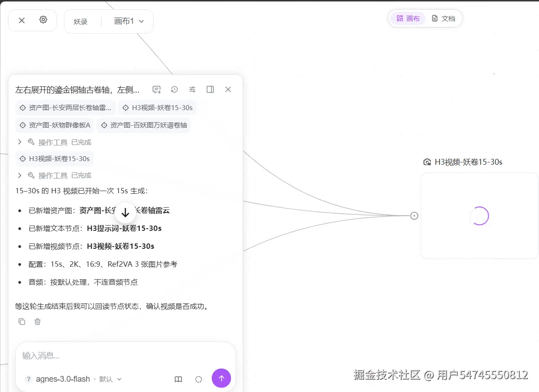Copy the assistant reply
539x392 pixels.
point(22,321)
